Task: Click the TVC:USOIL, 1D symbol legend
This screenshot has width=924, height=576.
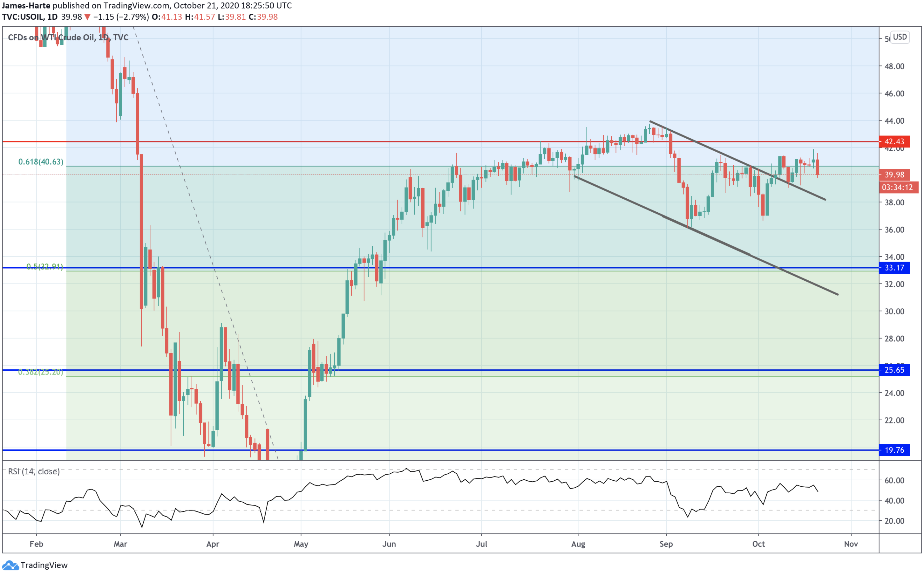Action: click(x=30, y=17)
